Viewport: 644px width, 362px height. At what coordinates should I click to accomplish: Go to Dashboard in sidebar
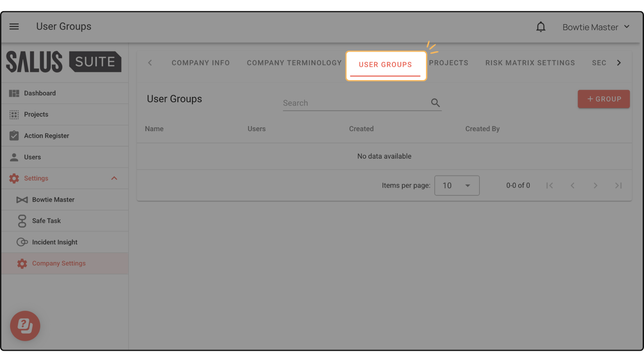tap(40, 93)
